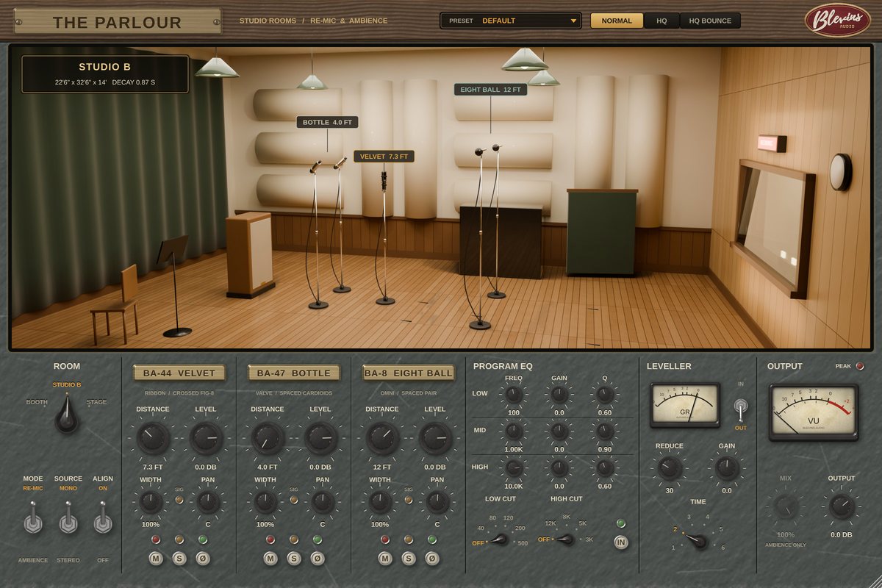The height and width of the screenshot is (588, 882).
Task: Click the Eight Ball 12 FT room label
Action: [490, 89]
